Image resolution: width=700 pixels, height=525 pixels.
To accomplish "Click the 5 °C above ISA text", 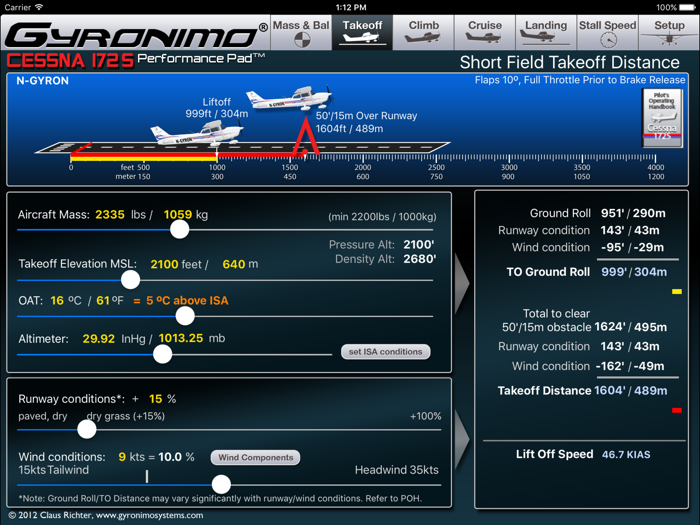I will point(188,300).
